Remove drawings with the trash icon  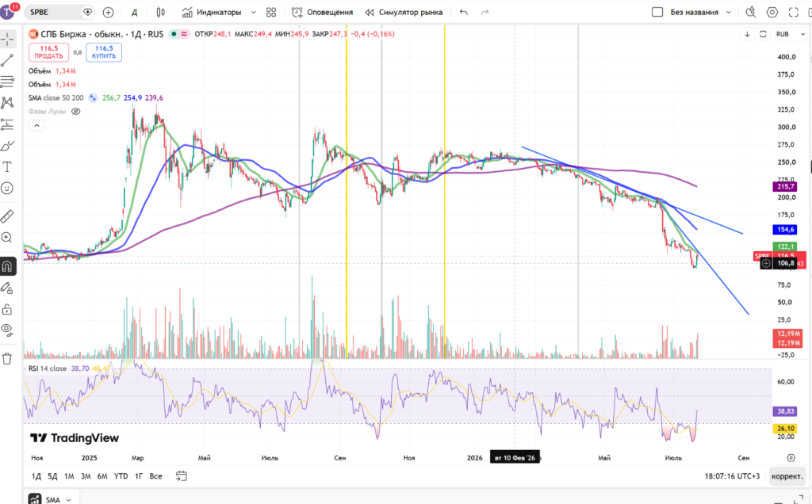[x=7, y=359]
